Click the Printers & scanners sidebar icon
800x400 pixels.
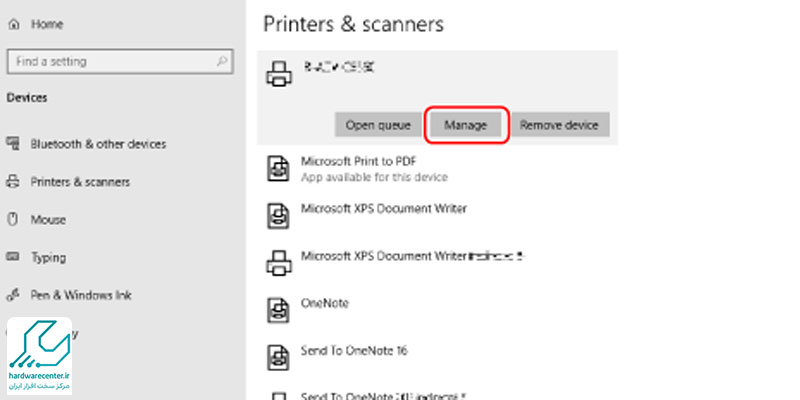[13, 182]
